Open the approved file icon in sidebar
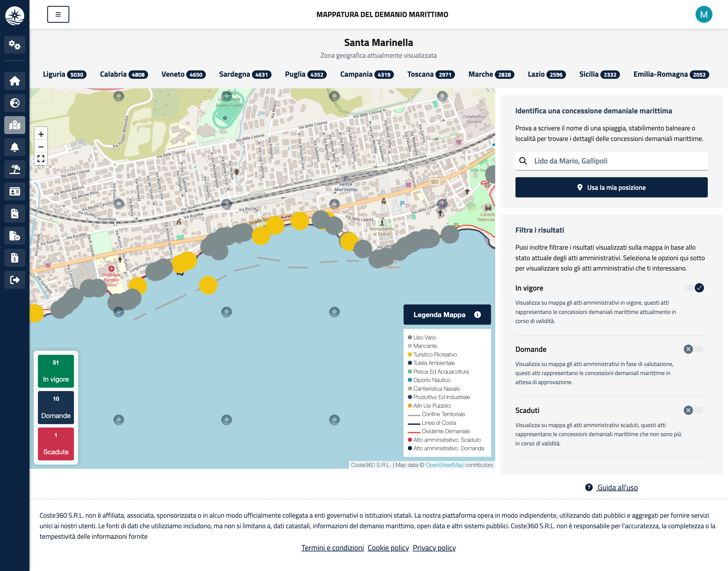 (15, 236)
